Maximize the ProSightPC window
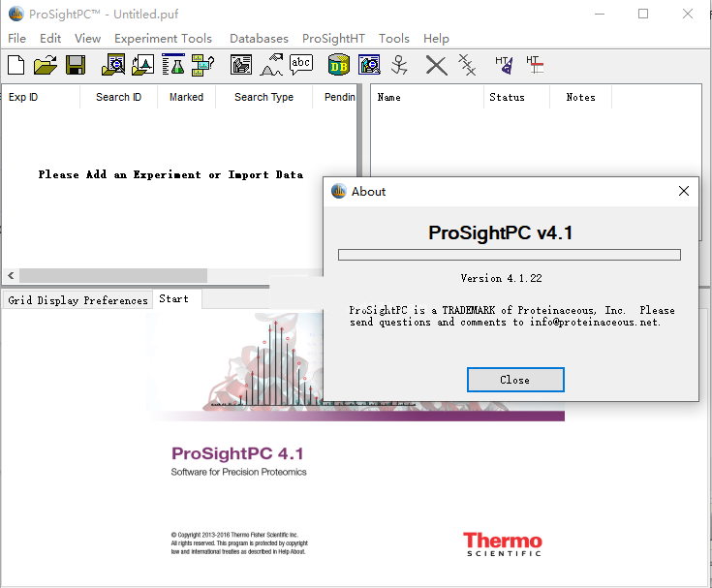Viewport: 712px width, 588px height. click(643, 14)
